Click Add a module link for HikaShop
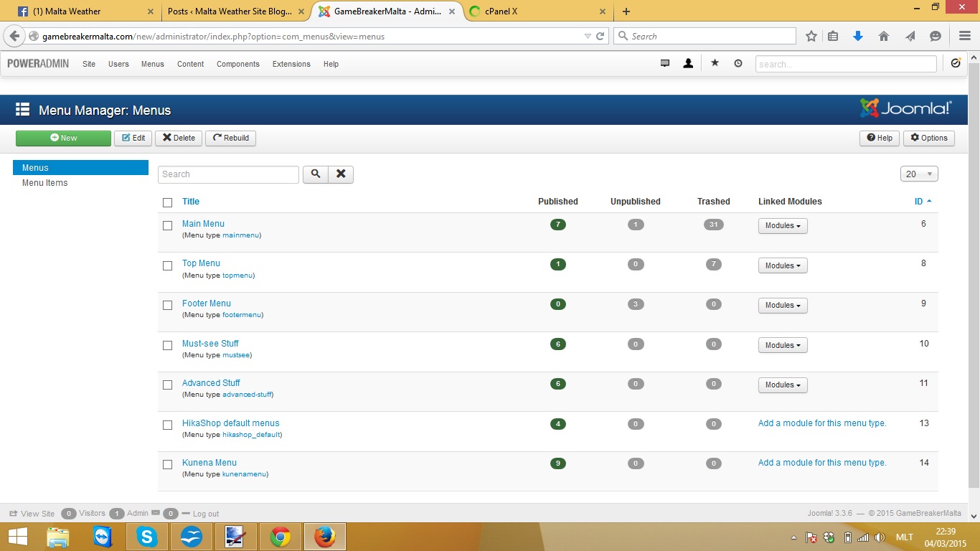980x551 pixels. click(822, 423)
